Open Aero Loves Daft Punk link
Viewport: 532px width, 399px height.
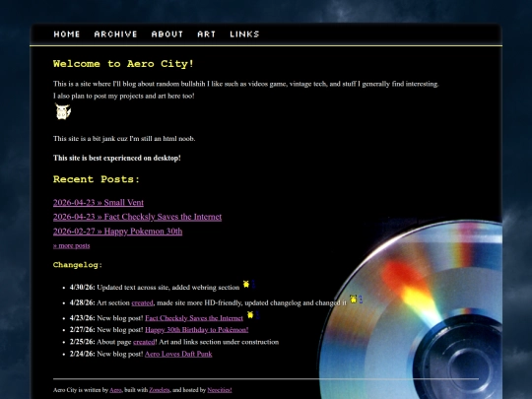(178, 354)
